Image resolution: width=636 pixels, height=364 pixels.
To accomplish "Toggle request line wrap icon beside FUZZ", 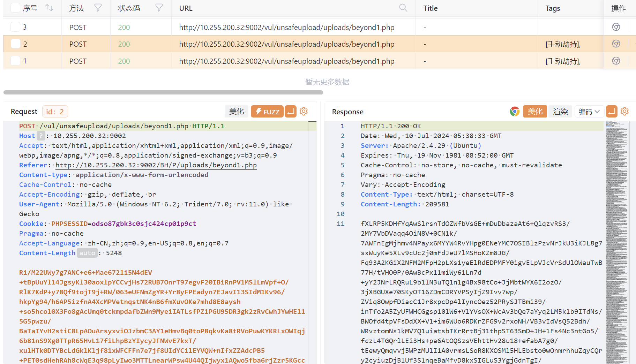I will point(290,112).
